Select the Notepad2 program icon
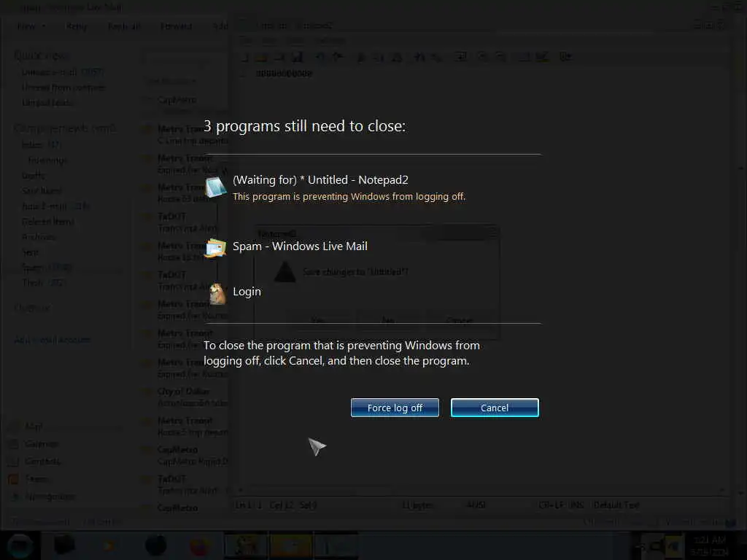 [x=215, y=187]
